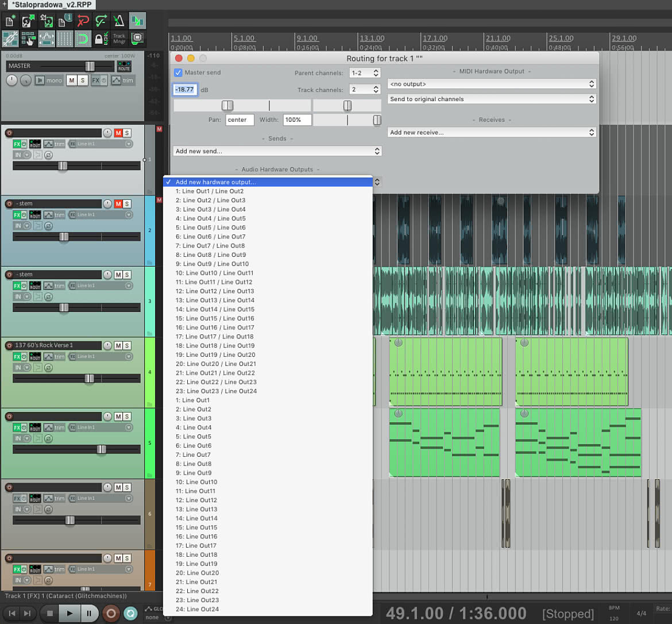Viewport: 672px width, 624px height.
Task: Select '12: Line Out12 / Line Out13' output
Action: pyautogui.click(x=268, y=291)
